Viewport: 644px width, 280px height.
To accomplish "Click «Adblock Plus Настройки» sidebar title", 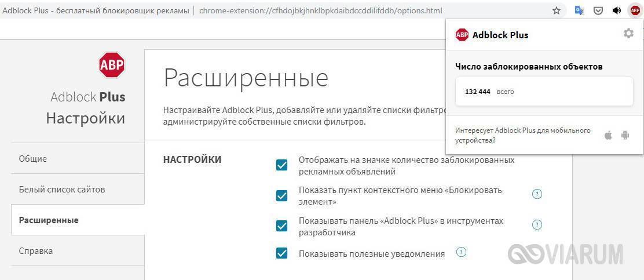I will point(86,108).
